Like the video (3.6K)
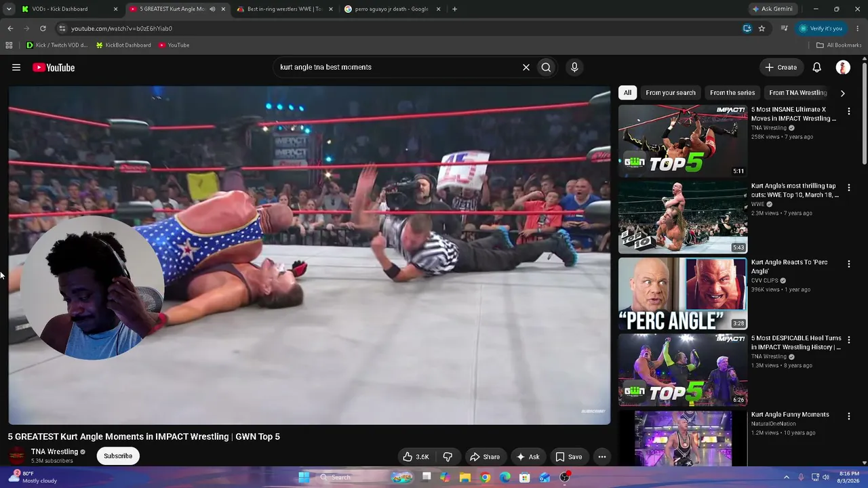 416,457
